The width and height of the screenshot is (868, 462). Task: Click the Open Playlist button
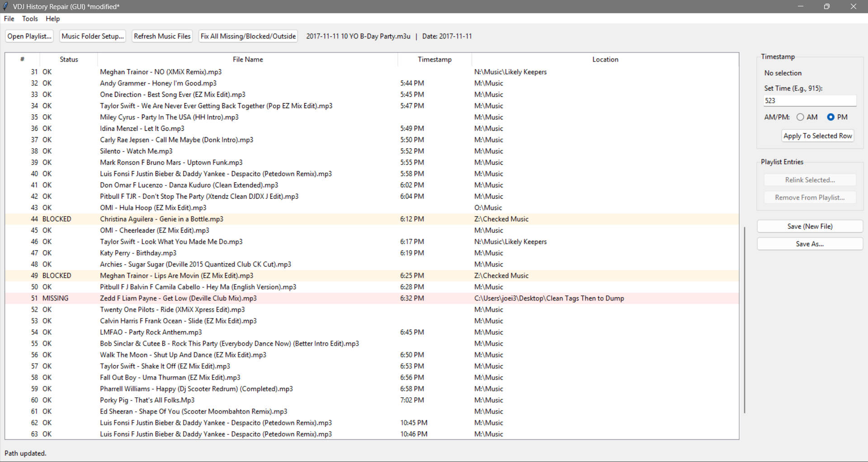click(29, 36)
